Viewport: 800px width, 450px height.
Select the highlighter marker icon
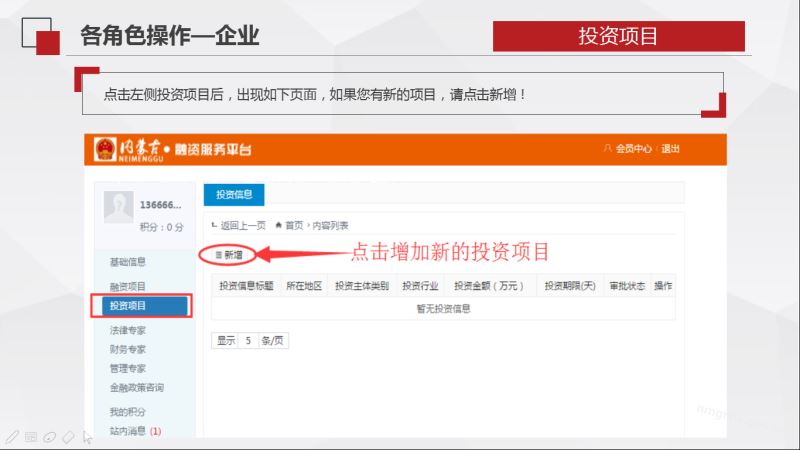point(49,437)
